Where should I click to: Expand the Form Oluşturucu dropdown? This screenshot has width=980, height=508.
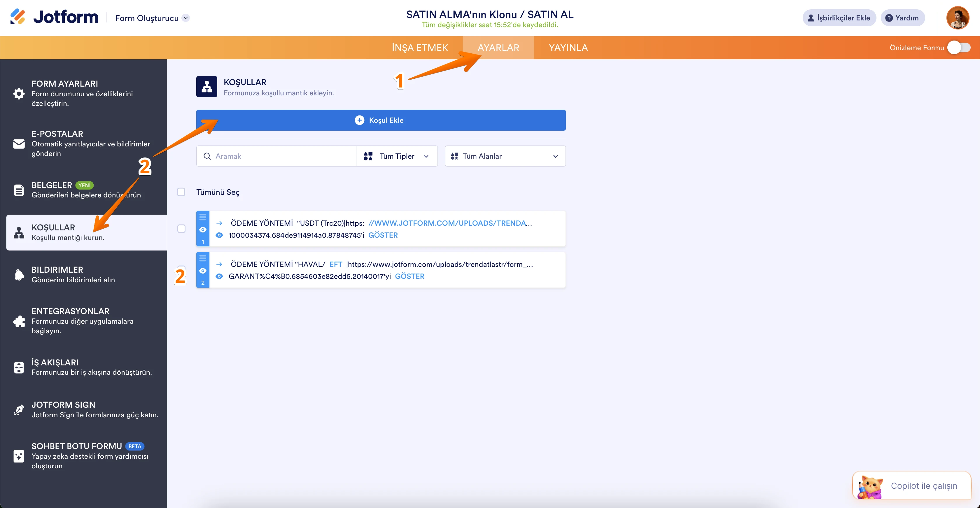[186, 17]
